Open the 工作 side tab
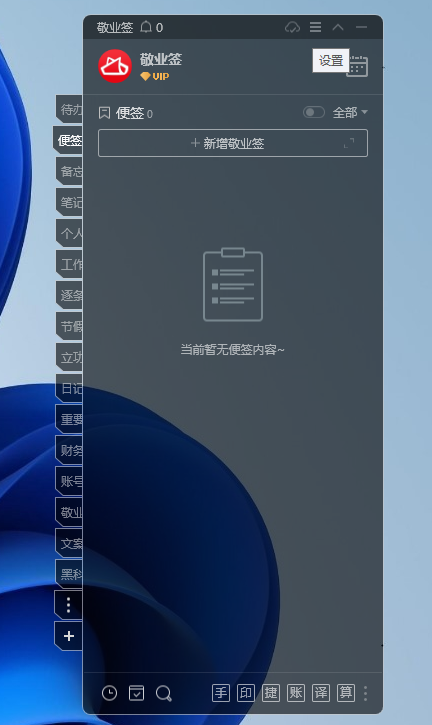The image size is (432, 725). 69,264
